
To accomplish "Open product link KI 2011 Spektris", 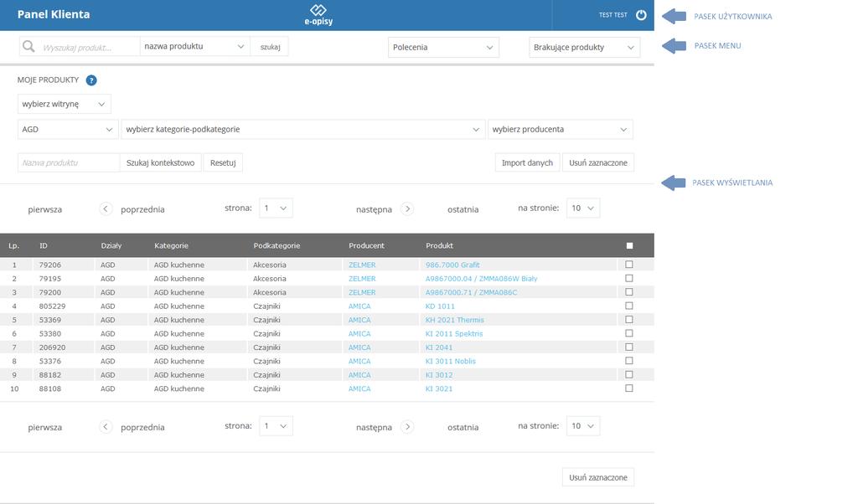I will pyautogui.click(x=454, y=333).
